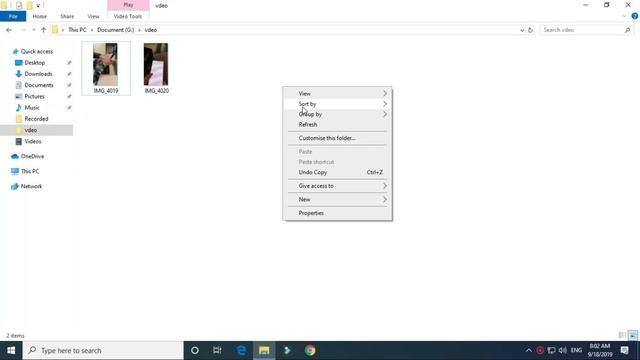Refresh the folder via address bar button
The image size is (640, 360).
click(530, 30)
